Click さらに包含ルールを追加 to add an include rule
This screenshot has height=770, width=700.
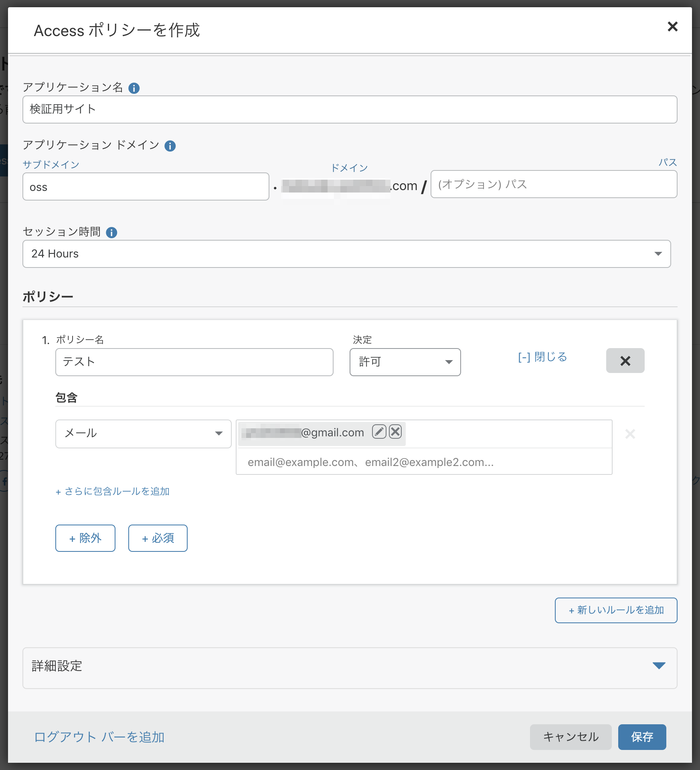click(113, 491)
